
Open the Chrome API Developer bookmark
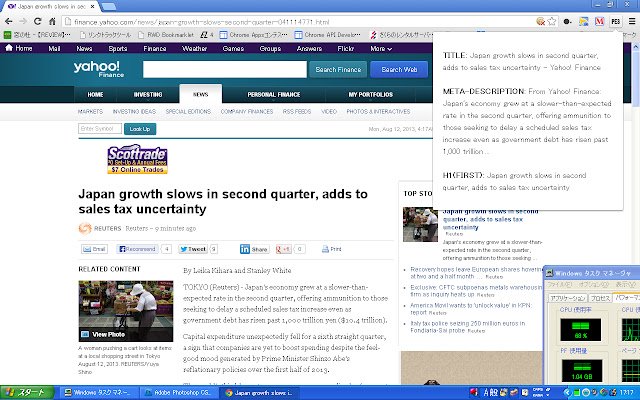click(x=328, y=35)
